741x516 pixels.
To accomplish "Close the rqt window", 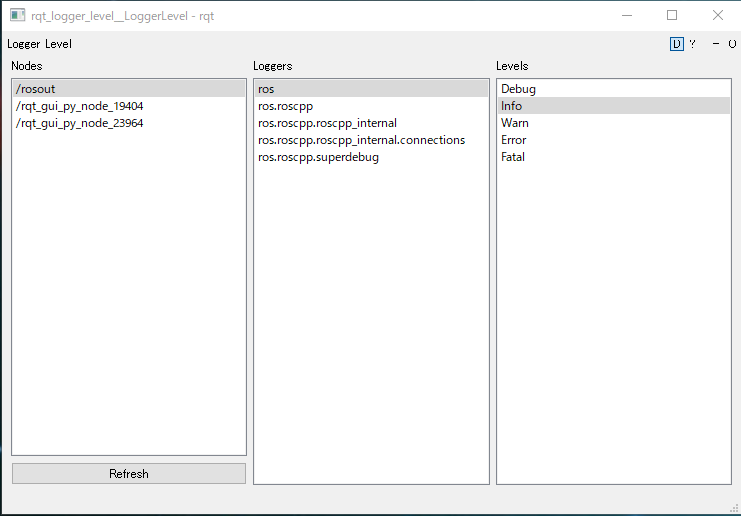I will coord(718,15).
